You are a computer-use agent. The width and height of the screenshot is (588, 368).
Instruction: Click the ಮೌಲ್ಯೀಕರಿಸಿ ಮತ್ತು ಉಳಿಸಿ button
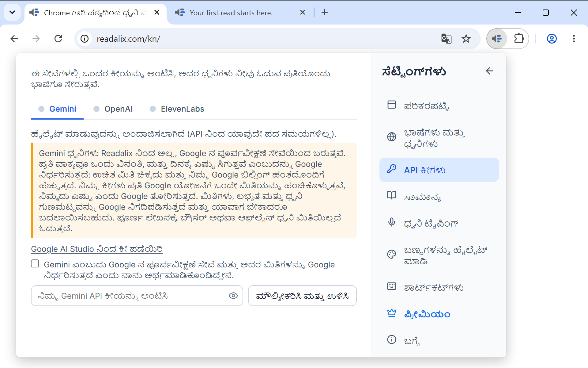pos(302,296)
